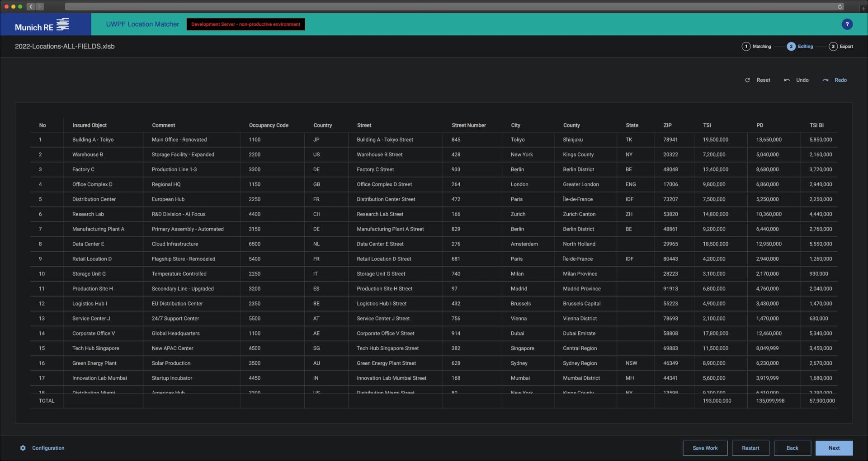Viewport: 868px width, 461px height.
Task: Click the Comment column header
Action: [x=164, y=125]
